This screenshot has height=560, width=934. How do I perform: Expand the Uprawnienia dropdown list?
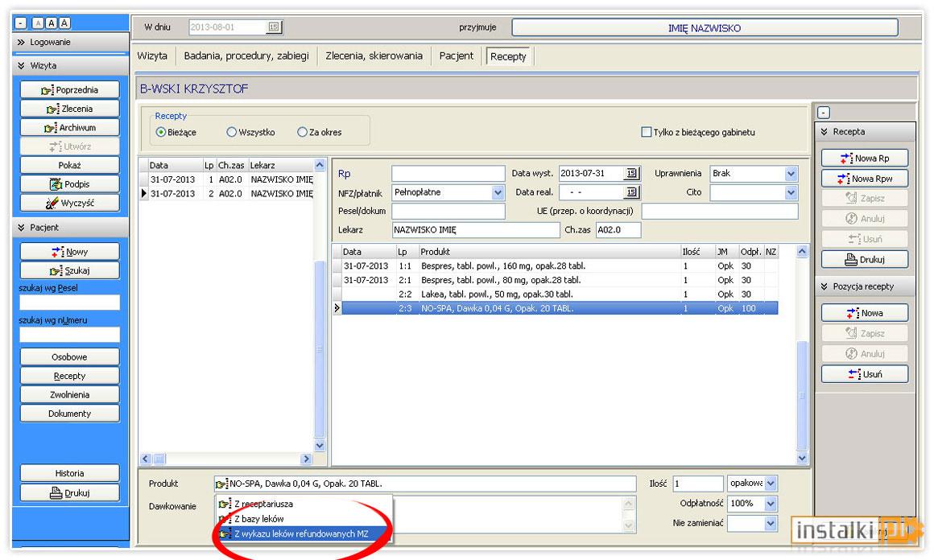pyautogui.click(x=791, y=173)
